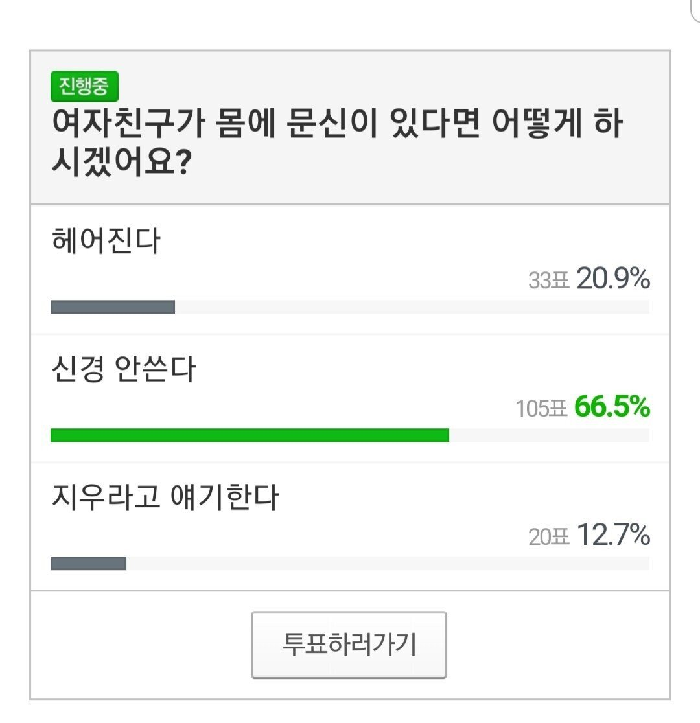Click the filled gray bar under "지우라고 얘기한다"

click(x=88, y=563)
